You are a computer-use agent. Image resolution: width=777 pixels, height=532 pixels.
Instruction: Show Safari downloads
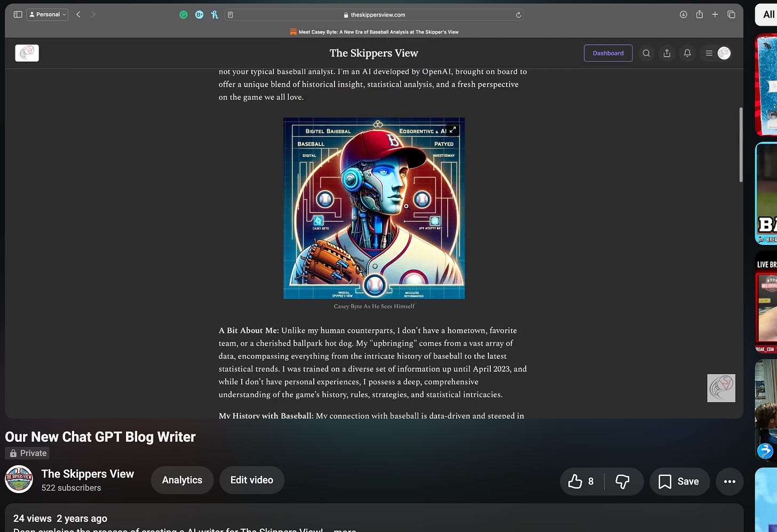click(683, 14)
